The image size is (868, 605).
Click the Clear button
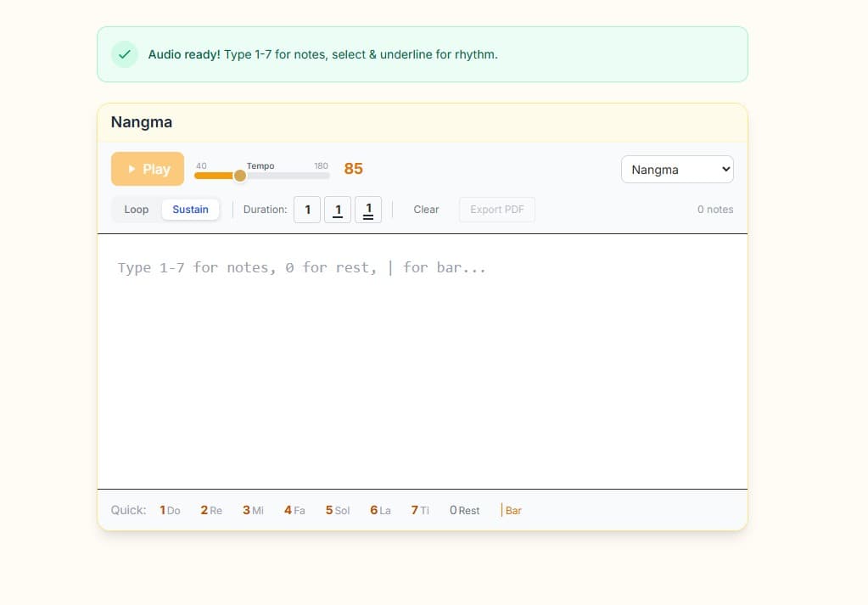point(426,210)
